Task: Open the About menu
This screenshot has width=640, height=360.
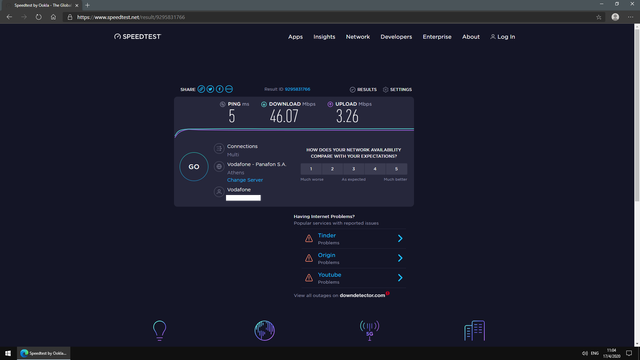Action: pyautogui.click(x=471, y=37)
